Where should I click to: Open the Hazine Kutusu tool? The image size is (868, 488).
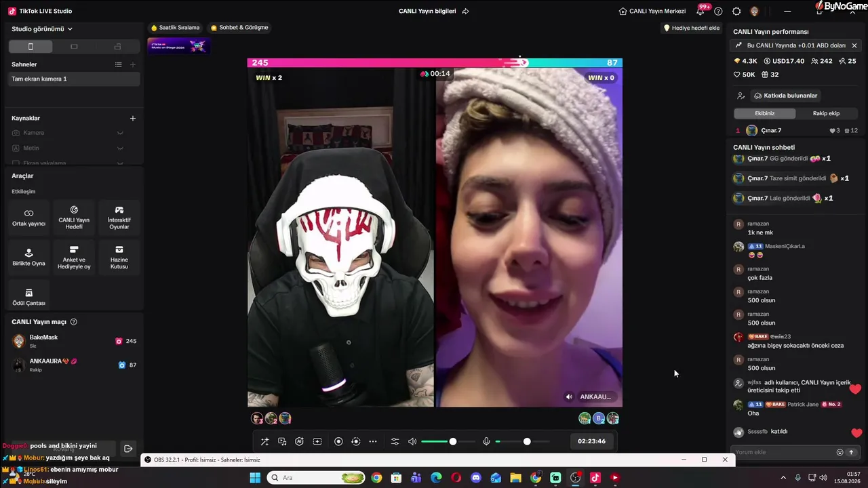coord(119,258)
